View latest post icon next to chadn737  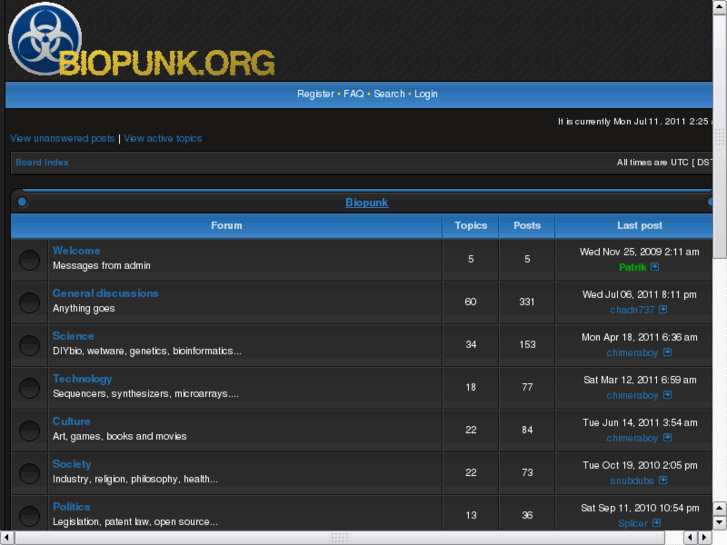663,309
